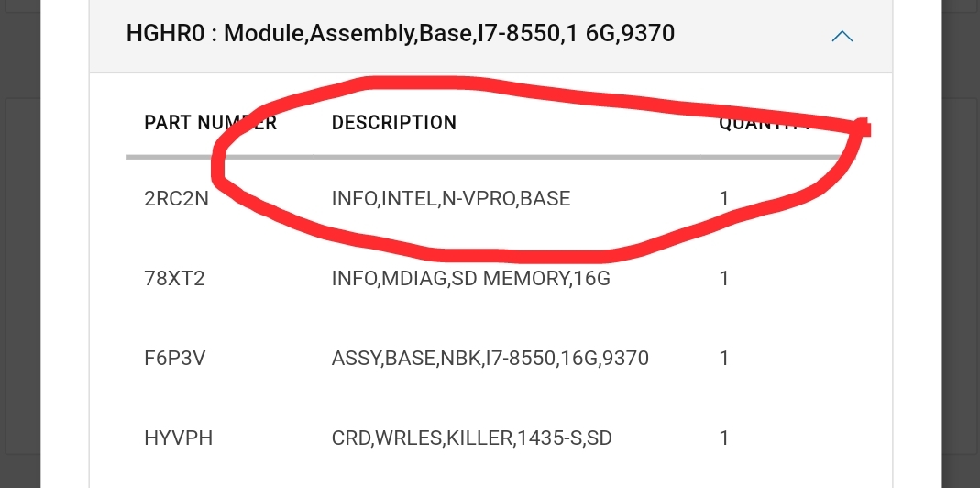Collapse the HGHR0 module section chevron
This screenshot has width=980, height=488.
point(842,37)
